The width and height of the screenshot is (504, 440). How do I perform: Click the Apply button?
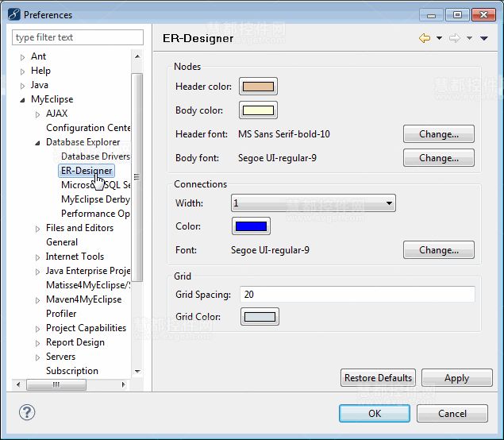pyautogui.click(x=456, y=378)
